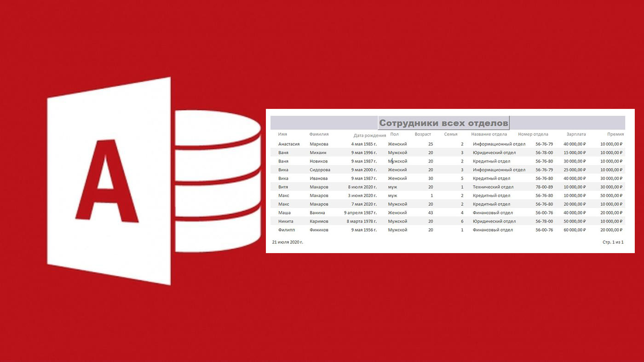Click family size '6' in Каримов row
The image size is (644, 362).
coord(462,221)
